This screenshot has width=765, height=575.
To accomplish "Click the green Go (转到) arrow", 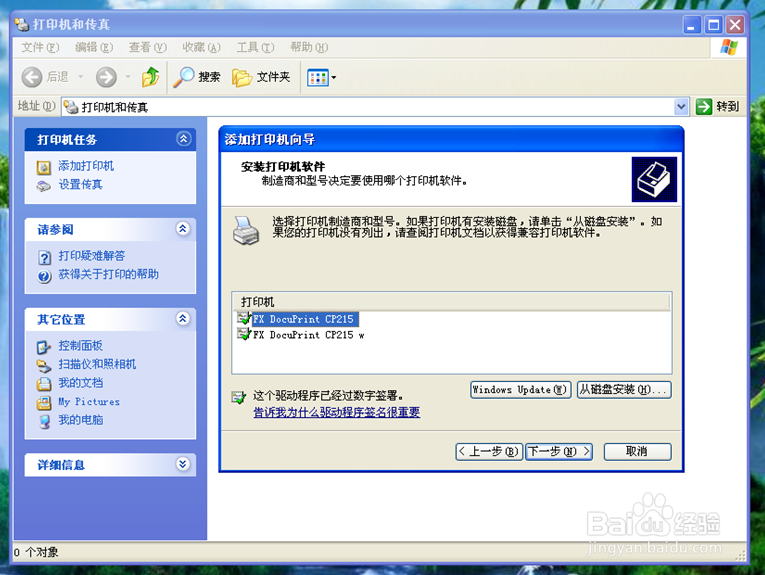I will pyautogui.click(x=704, y=106).
